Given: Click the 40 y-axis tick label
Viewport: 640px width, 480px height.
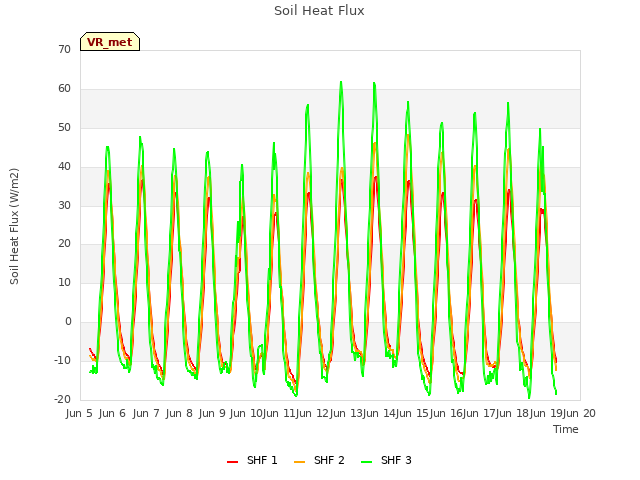Looking at the screenshot, I should [x=64, y=167].
